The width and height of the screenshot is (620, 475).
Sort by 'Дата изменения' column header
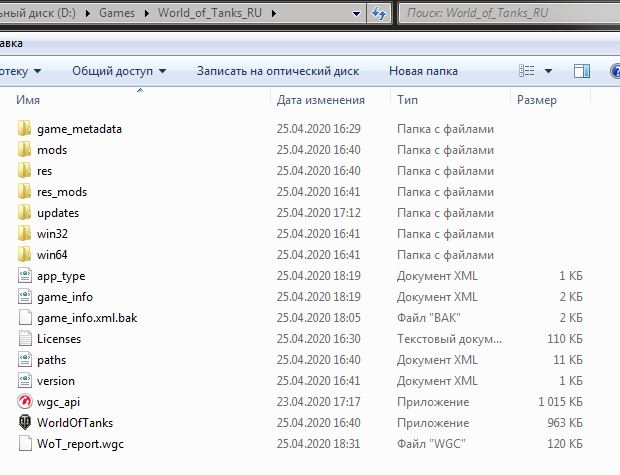point(320,100)
